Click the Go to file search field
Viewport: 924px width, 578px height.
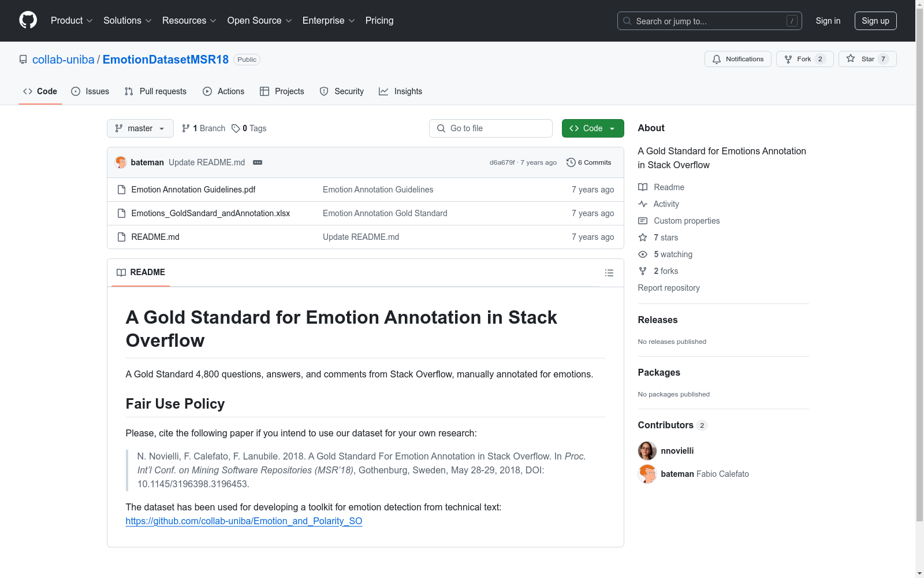(491, 128)
